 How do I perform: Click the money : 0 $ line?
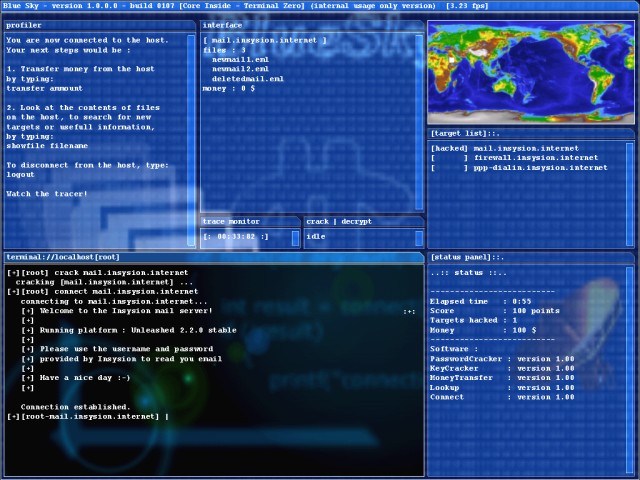pos(229,88)
